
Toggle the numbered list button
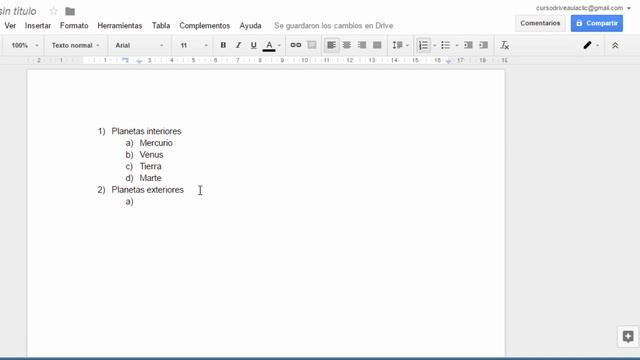[x=423, y=45]
